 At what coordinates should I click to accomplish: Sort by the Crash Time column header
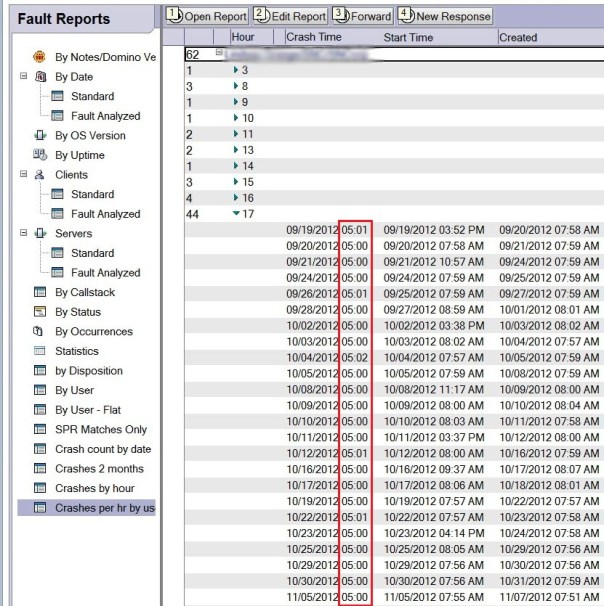click(315, 38)
